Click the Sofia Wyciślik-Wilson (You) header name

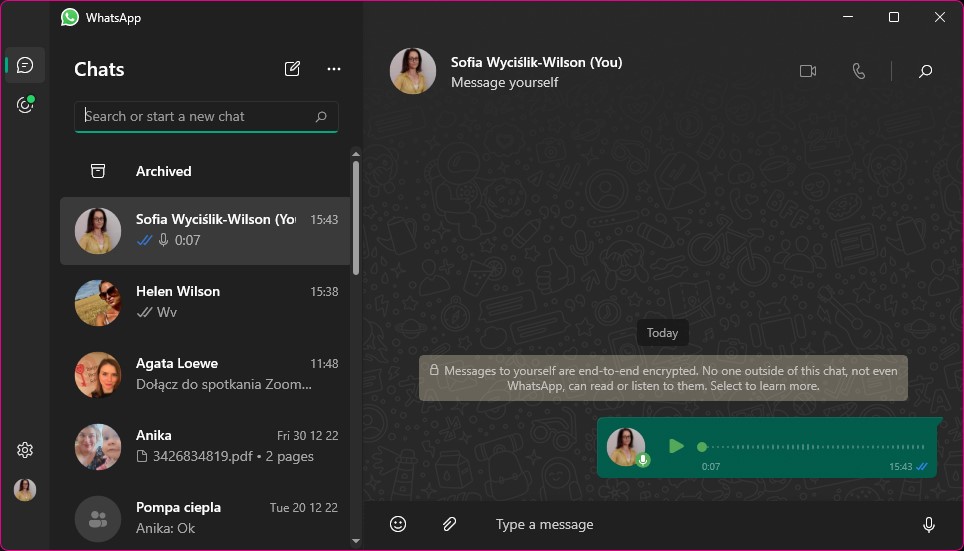point(537,62)
